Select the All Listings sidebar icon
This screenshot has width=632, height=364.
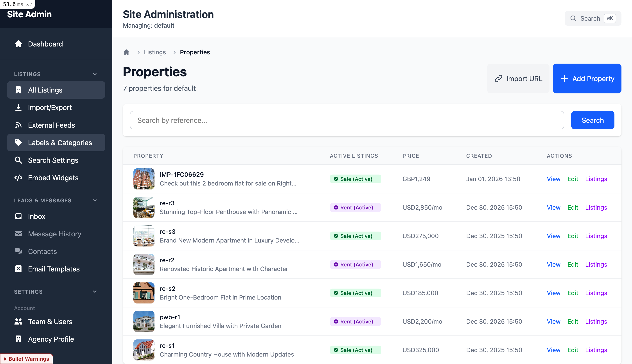point(18,90)
